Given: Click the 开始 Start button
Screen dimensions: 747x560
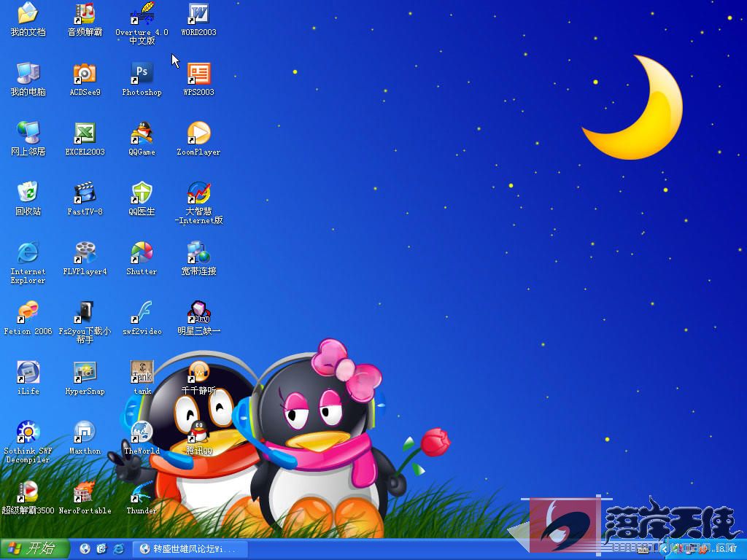Looking at the screenshot, I should [x=34, y=549].
